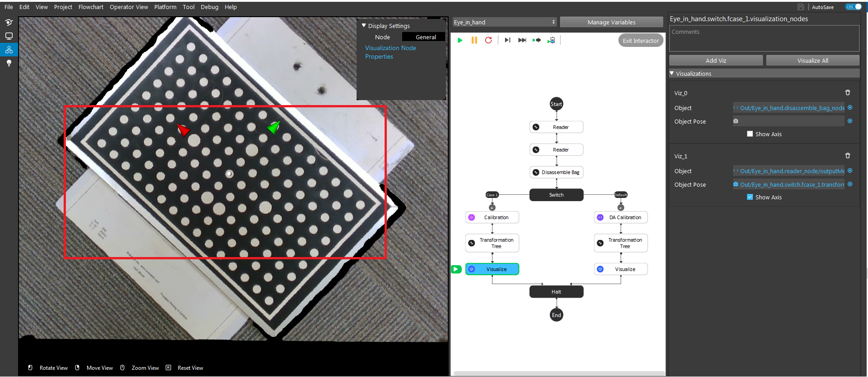Screen dimensions: 868x377
Task: Click inside the Comments text field
Action: 764,38
